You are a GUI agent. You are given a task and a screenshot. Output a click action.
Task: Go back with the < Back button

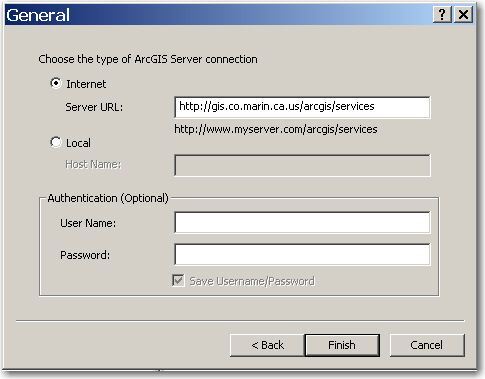click(267, 345)
